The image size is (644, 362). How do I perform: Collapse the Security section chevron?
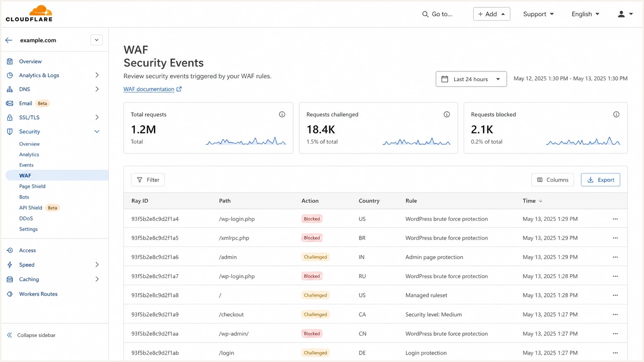pos(97,132)
